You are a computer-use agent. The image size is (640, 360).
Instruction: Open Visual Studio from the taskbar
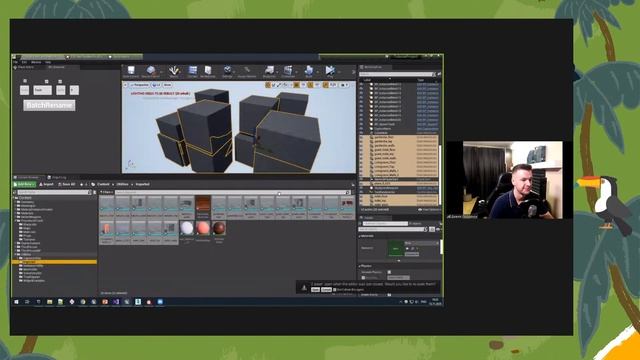pyautogui.click(x=116, y=302)
